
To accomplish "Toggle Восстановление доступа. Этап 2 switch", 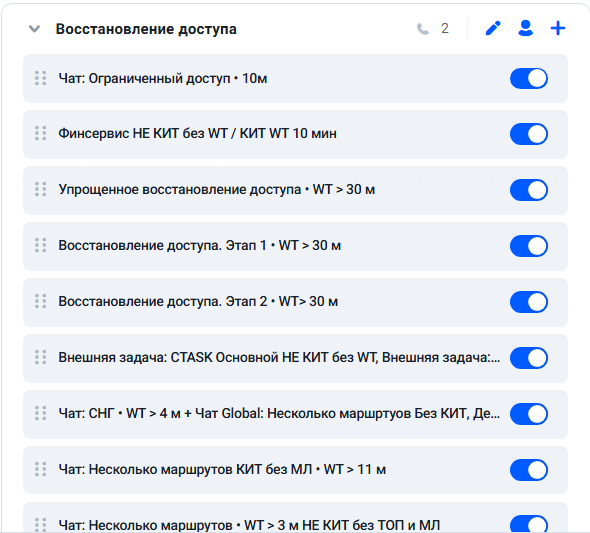I will (529, 302).
